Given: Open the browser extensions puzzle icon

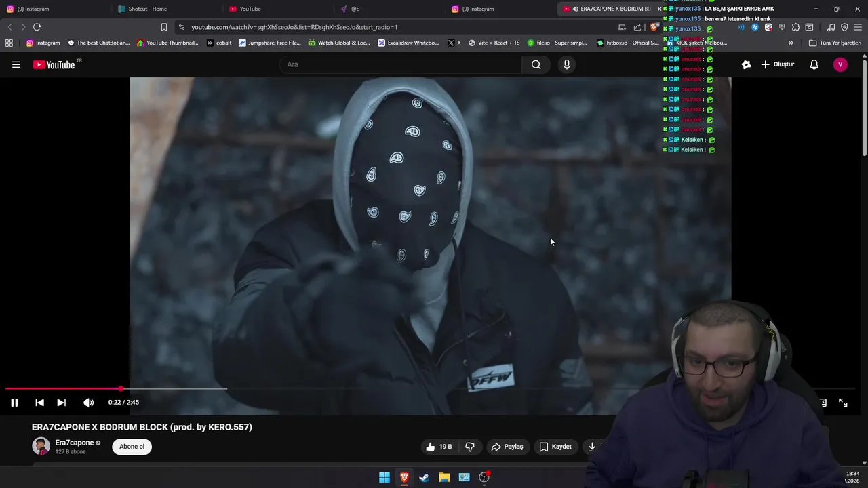Looking at the screenshot, I should click(795, 27).
